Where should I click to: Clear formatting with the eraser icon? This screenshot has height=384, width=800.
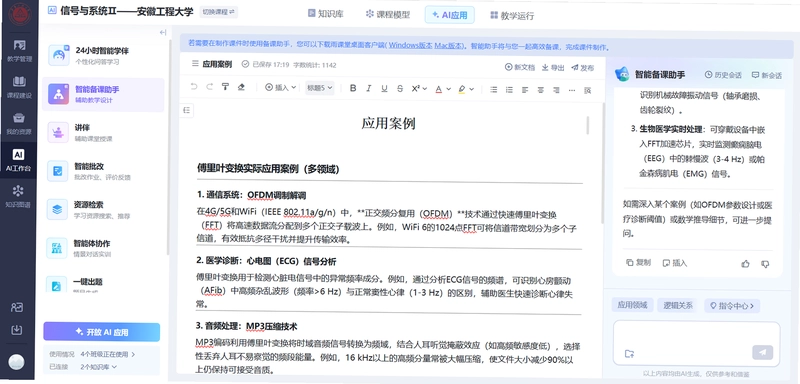pyautogui.click(x=241, y=88)
